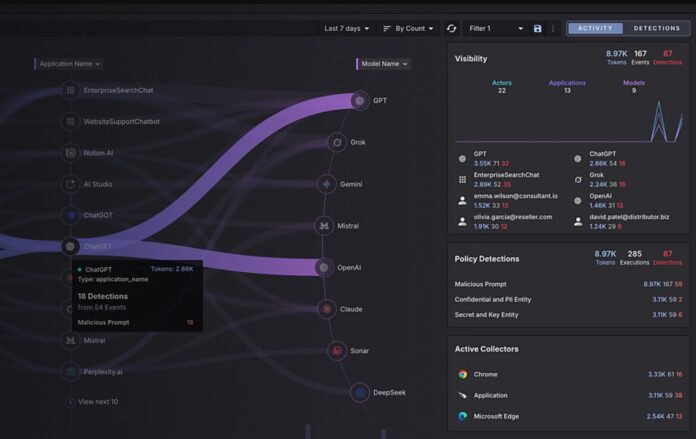Screen dimensions: 696x439
Task: Select the Claude model node icon
Action: 326,309
